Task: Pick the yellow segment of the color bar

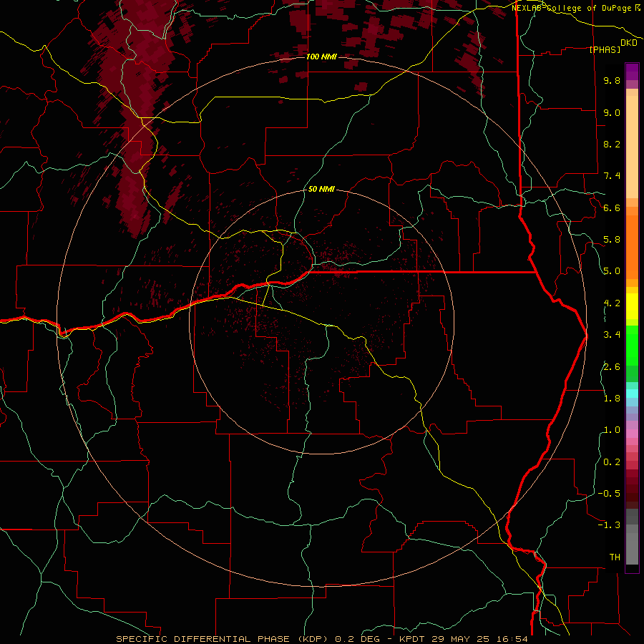Action: (x=632, y=306)
